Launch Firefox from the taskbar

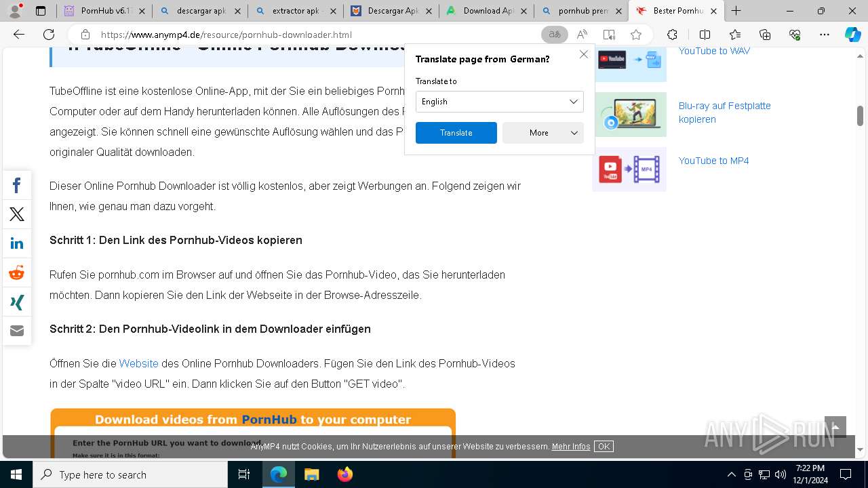tap(344, 474)
